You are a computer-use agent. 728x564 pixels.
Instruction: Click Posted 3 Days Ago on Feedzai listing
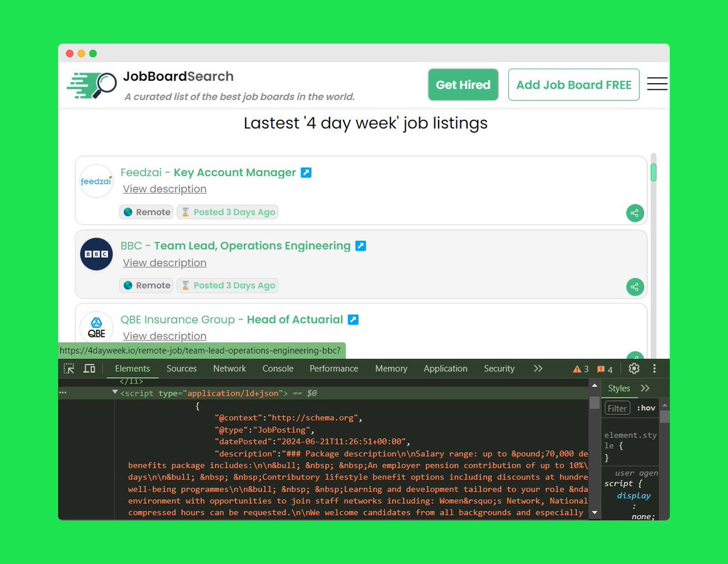pyautogui.click(x=227, y=212)
